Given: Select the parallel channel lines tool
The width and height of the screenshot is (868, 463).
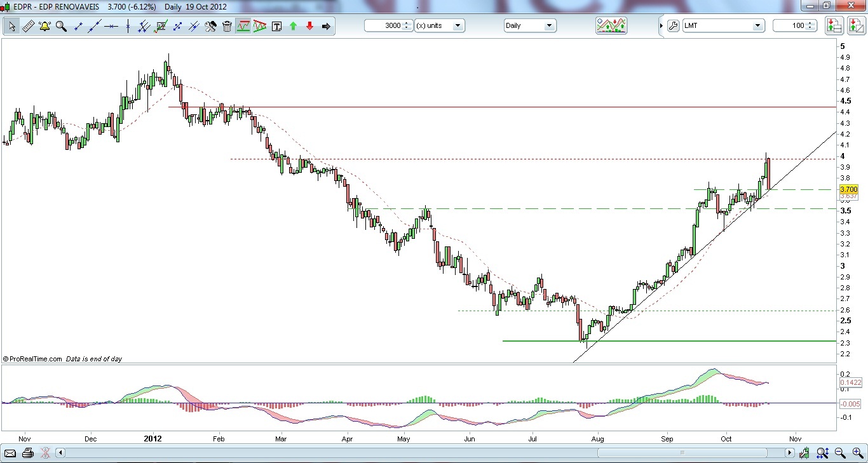Looking at the screenshot, I should click(x=144, y=26).
